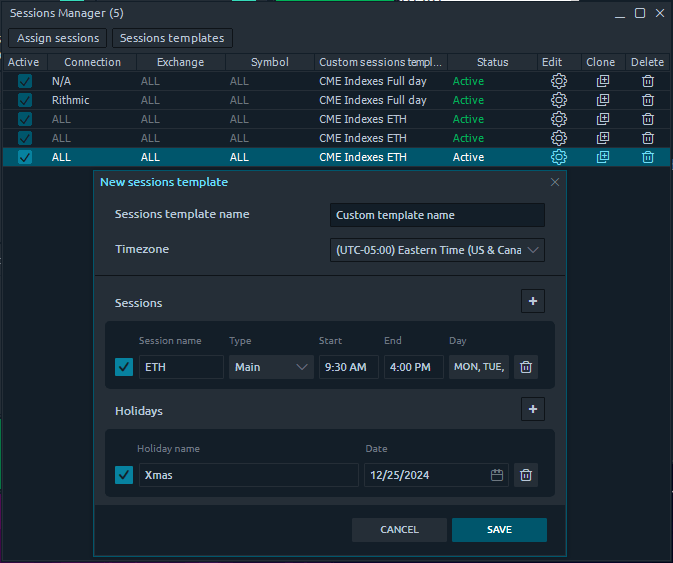Delete the Rithmic session using trash icon
Viewport: 673px width, 563px height.
648,100
